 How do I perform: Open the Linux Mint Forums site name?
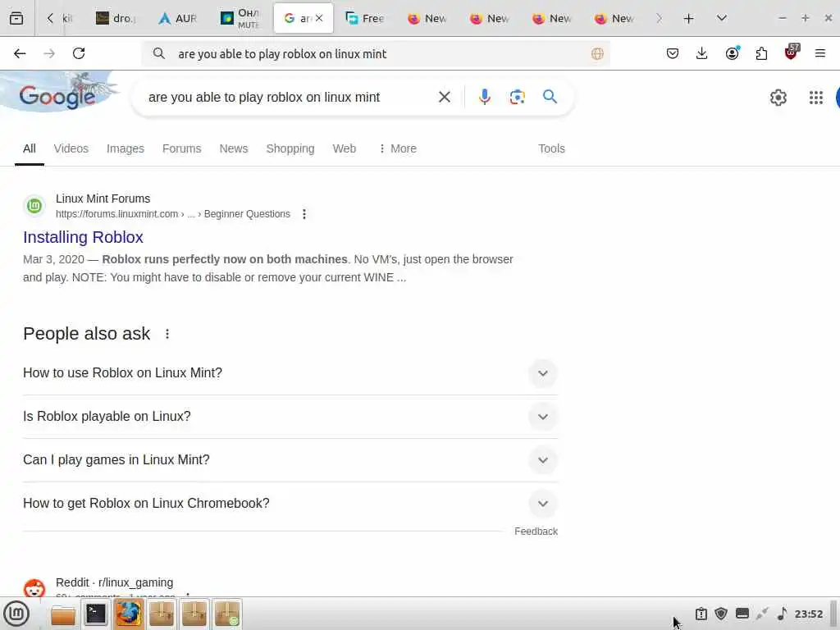(103, 199)
